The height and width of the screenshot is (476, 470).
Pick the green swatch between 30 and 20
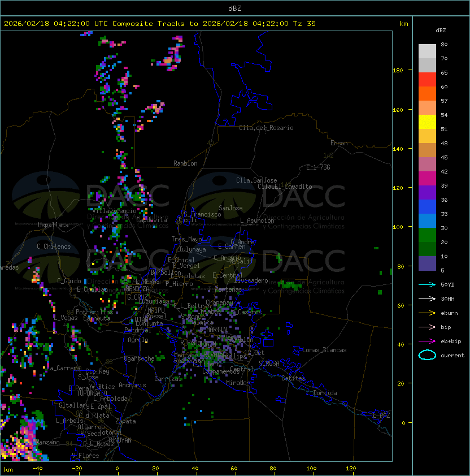coord(427,235)
